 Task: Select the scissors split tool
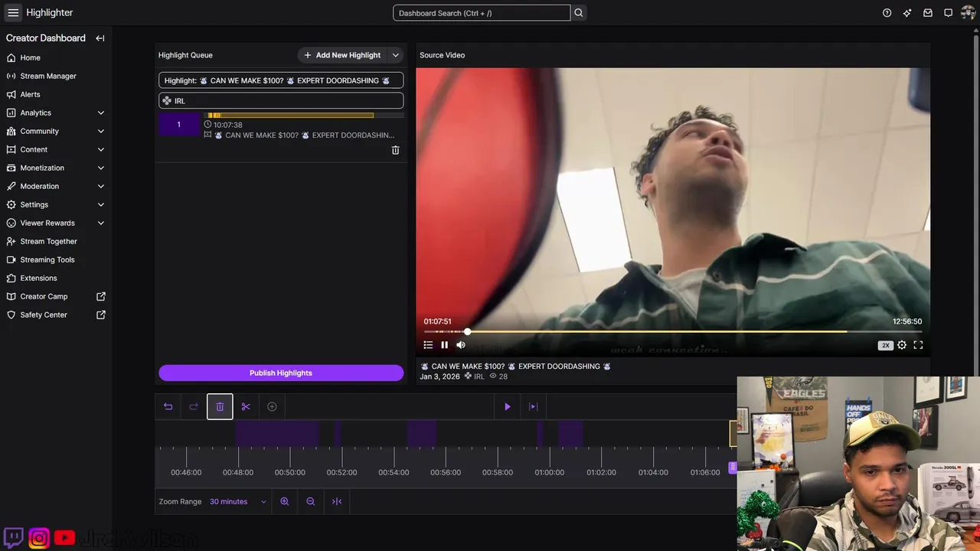pos(246,406)
